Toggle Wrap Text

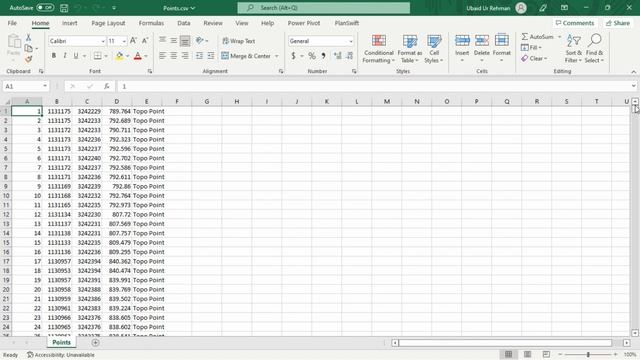pyautogui.click(x=239, y=41)
